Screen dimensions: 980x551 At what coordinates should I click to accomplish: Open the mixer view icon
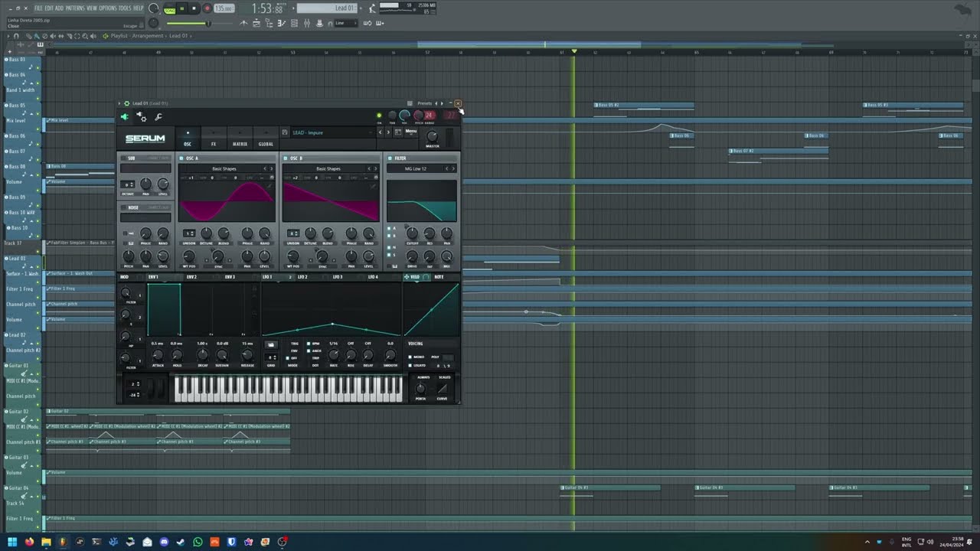pos(305,23)
